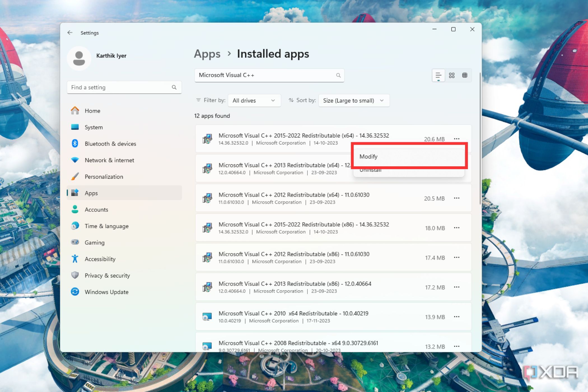Image resolution: width=588 pixels, height=392 pixels.
Task: Open more options for 2015-2022 Redistributable (x86)
Action: (457, 228)
